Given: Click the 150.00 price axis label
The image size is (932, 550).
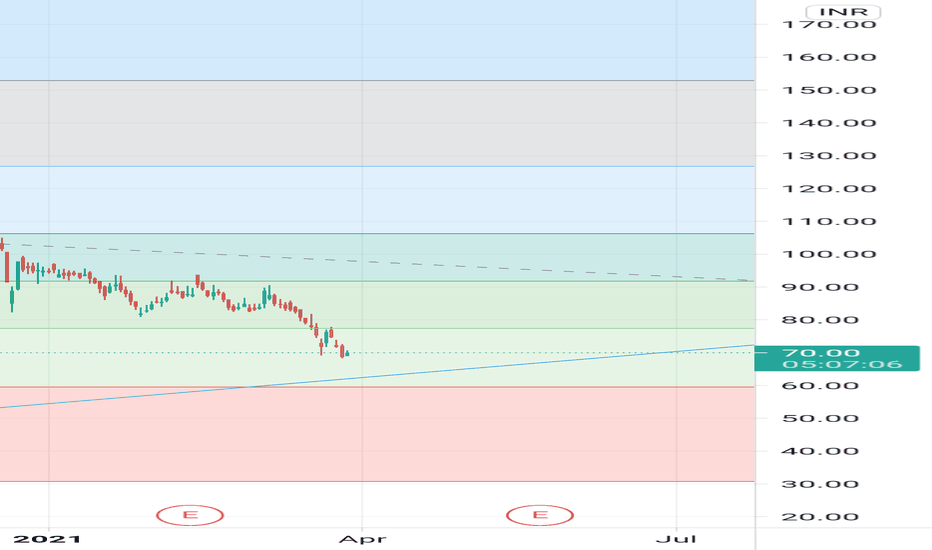Looking at the screenshot, I should click(829, 90).
